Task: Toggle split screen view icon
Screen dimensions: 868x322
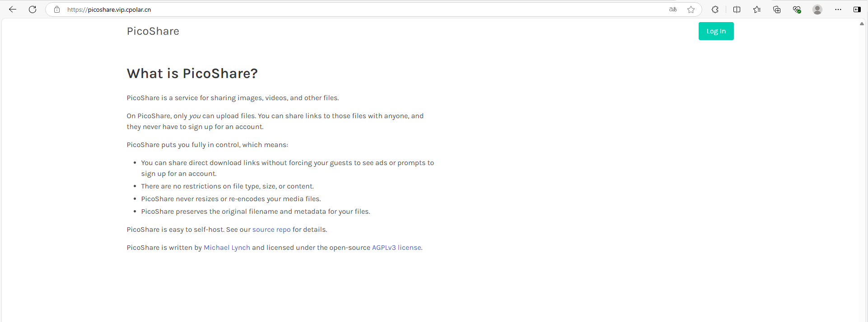Action: (x=737, y=9)
